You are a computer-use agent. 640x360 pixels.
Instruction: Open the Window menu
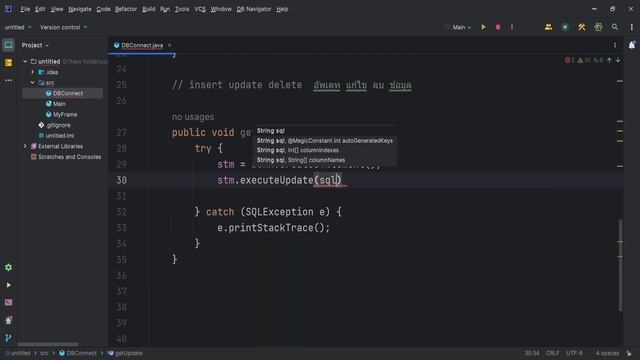[x=221, y=9]
